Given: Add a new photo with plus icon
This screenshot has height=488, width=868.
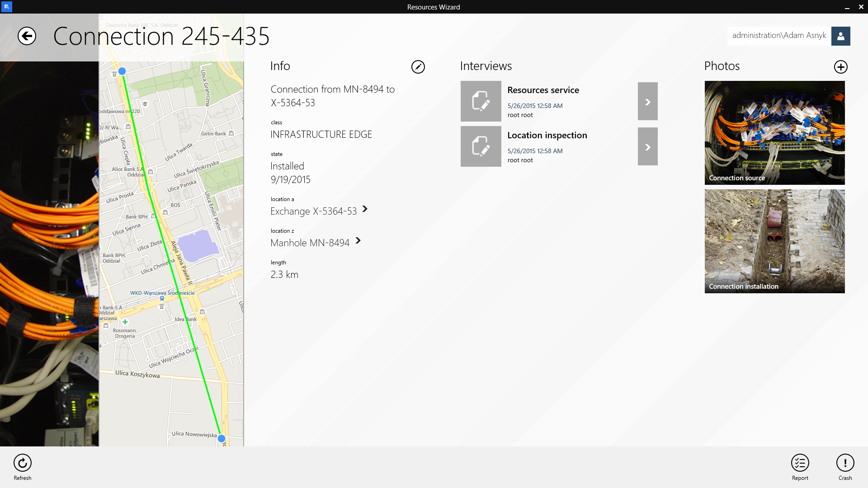Looking at the screenshot, I should [x=840, y=67].
